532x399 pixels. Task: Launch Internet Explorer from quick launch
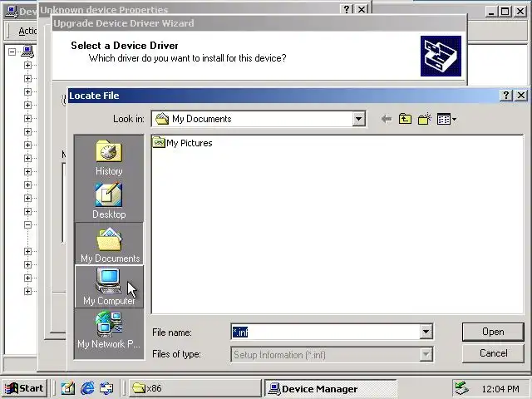(87, 388)
